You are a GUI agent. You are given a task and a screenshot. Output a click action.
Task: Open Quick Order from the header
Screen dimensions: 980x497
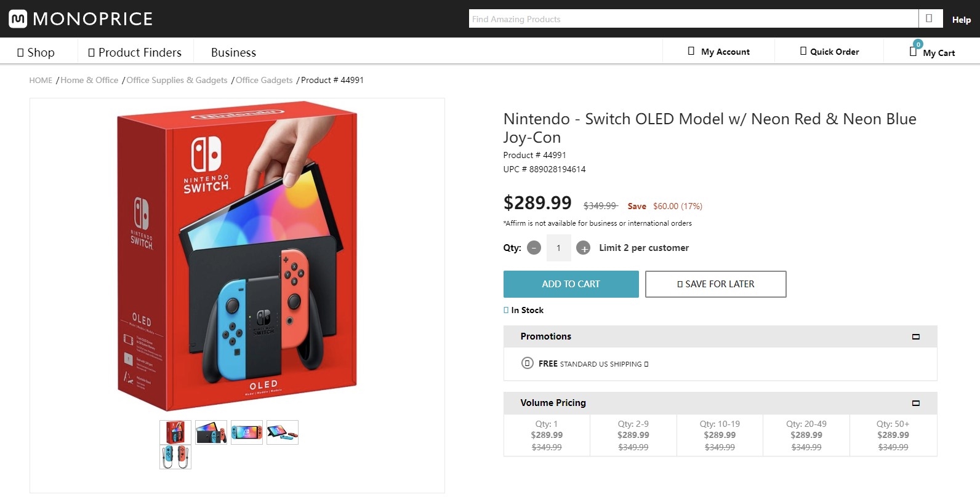[x=829, y=52]
